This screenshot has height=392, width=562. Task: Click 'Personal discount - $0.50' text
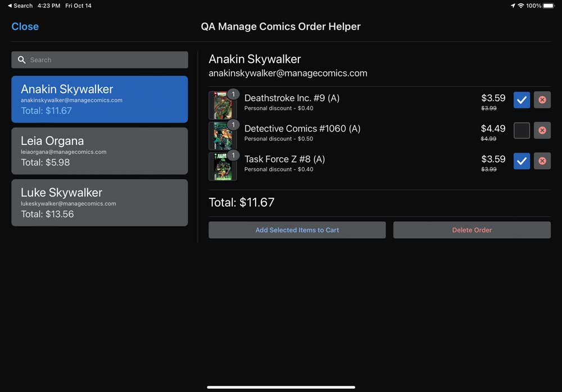coord(279,139)
